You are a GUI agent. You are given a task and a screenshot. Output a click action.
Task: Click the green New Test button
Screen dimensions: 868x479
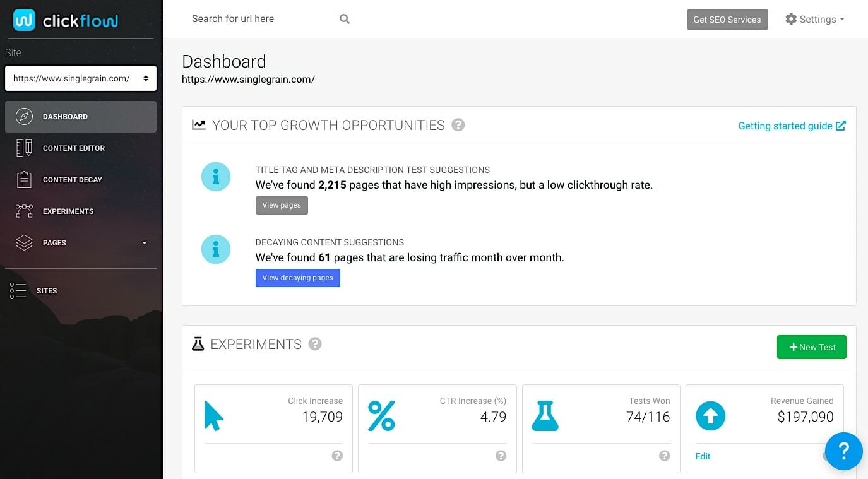pos(811,347)
